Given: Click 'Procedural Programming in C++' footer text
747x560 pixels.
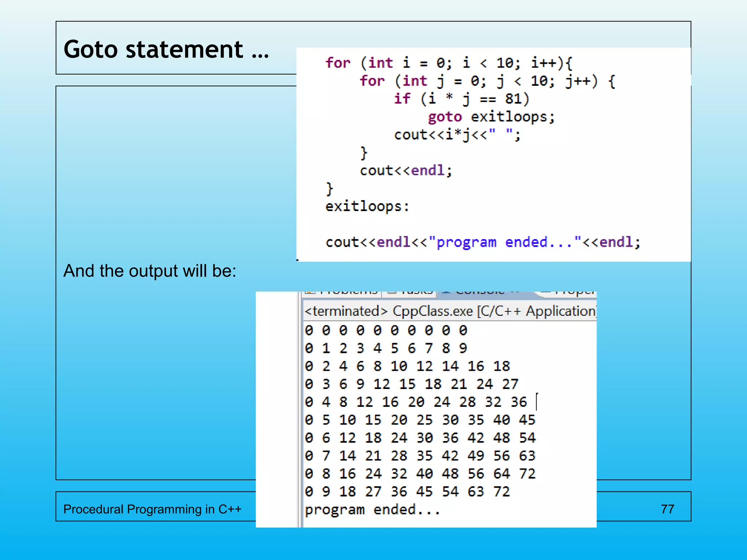Looking at the screenshot, I should [x=152, y=509].
